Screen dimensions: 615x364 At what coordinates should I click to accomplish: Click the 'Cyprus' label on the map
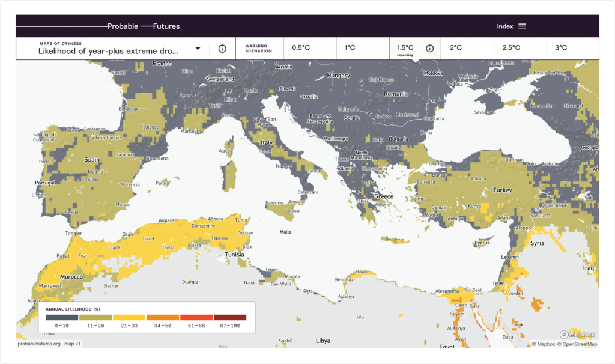[x=482, y=243]
